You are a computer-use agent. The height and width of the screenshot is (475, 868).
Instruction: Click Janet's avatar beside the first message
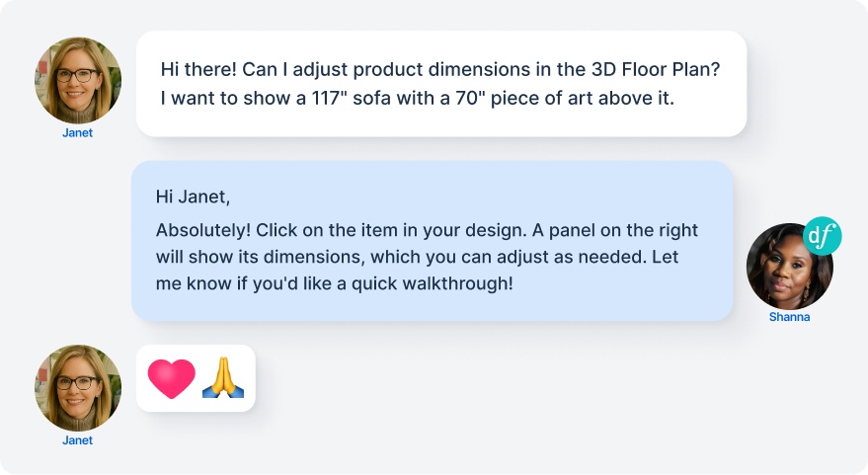tap(78, 81)
